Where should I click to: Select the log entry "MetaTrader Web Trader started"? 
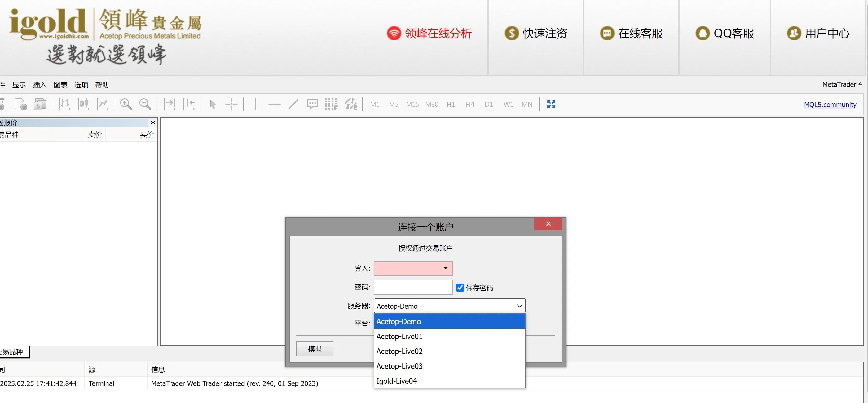[x=235, y=383]
